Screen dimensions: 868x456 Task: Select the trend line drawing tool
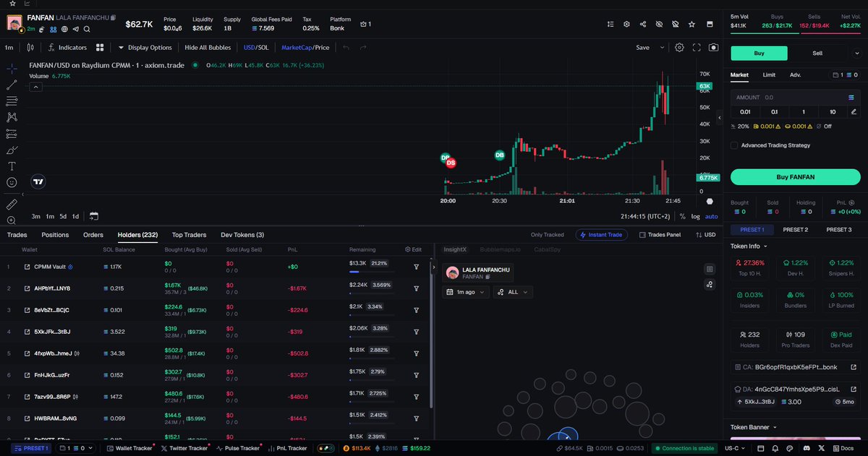coord(12,85)
